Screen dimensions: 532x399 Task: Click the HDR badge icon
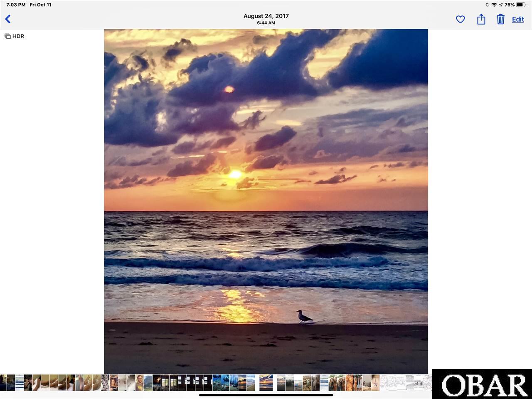7,36
